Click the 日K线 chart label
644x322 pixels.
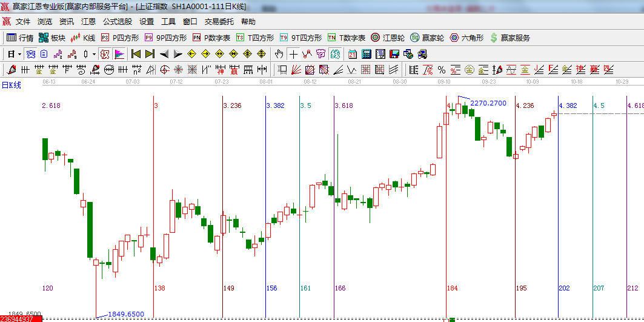[x=11, y=85]
